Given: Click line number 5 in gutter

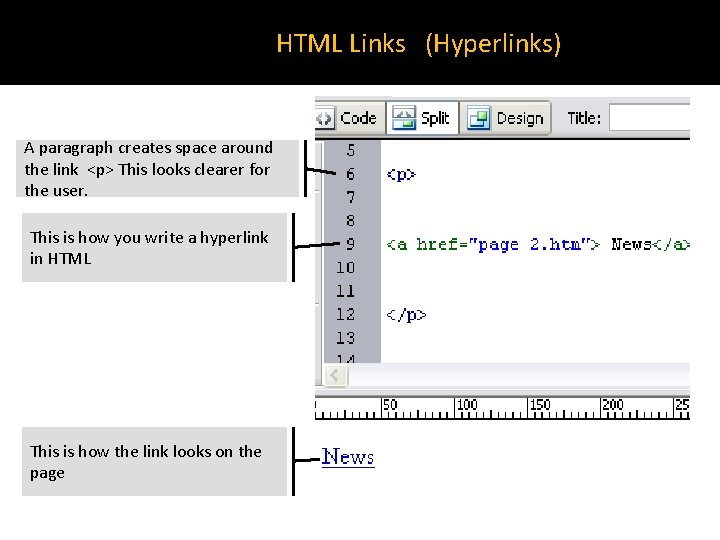Looking at the screenshot, I should [x=350, y=150].
